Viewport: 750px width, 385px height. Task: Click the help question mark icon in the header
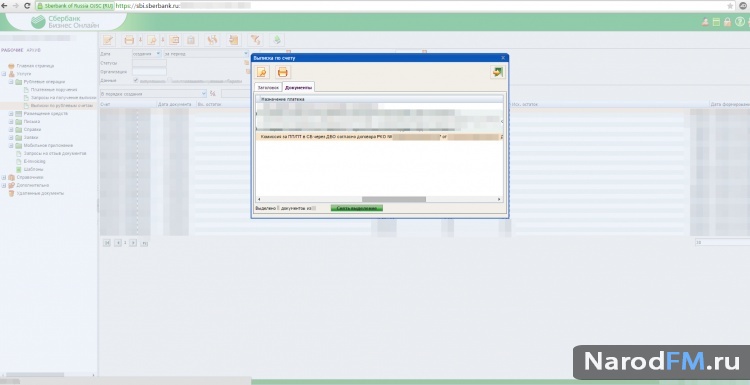click(x=739, y=22)
